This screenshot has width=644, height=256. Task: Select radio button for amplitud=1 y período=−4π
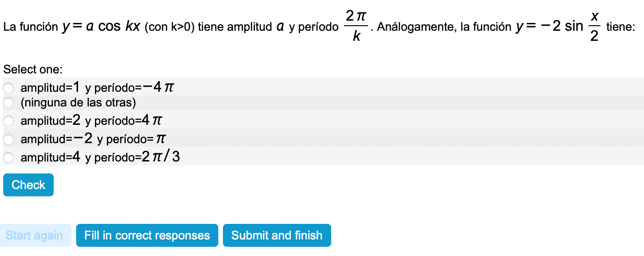[x=8, y=87]
